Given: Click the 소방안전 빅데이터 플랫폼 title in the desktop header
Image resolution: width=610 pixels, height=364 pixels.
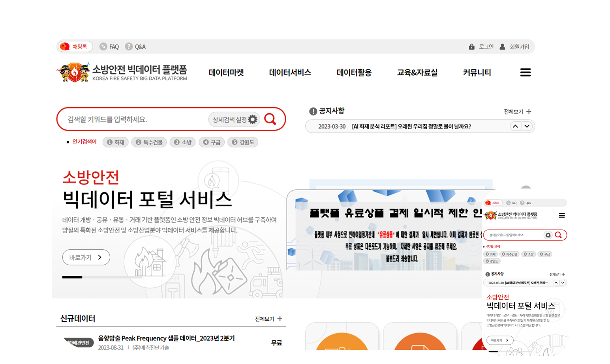Looking at the screenshot, I should point(139,70).
